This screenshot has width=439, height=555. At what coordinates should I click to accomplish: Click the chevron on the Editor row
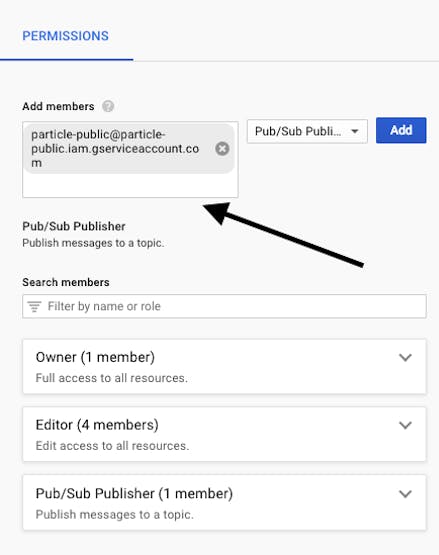tap(405, 425)
